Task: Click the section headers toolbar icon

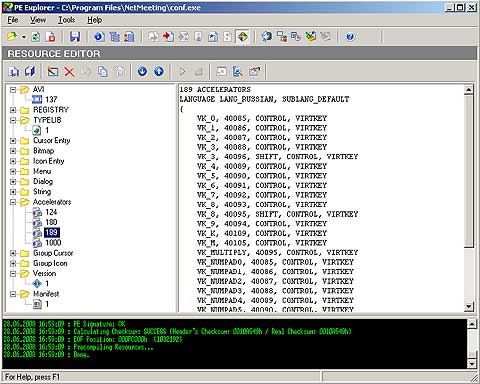Action: [130, 37]
